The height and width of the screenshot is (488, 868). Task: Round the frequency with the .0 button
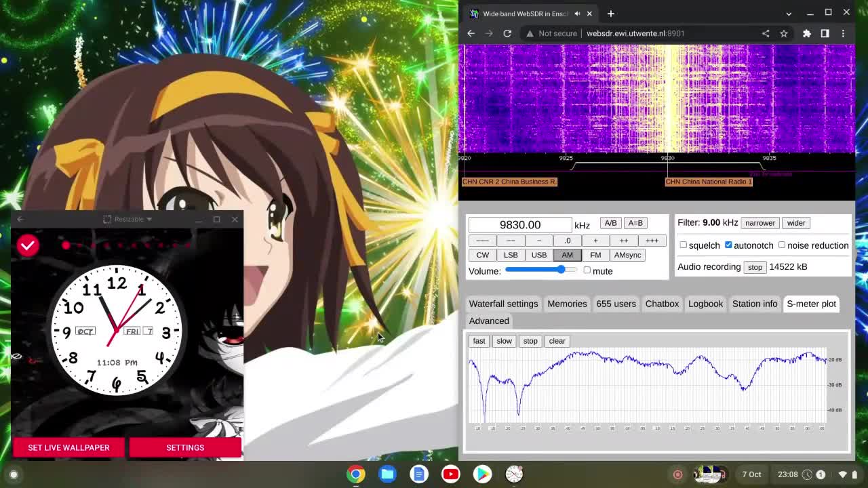click(x=568, y=241)
